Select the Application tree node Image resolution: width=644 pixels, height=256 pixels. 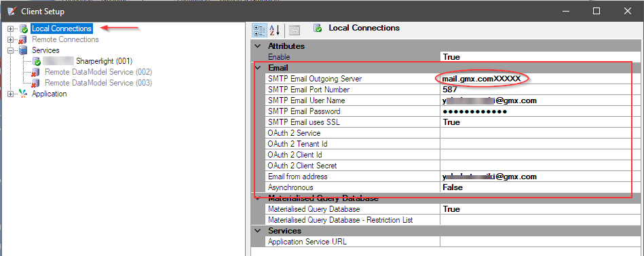coord(50,94)
